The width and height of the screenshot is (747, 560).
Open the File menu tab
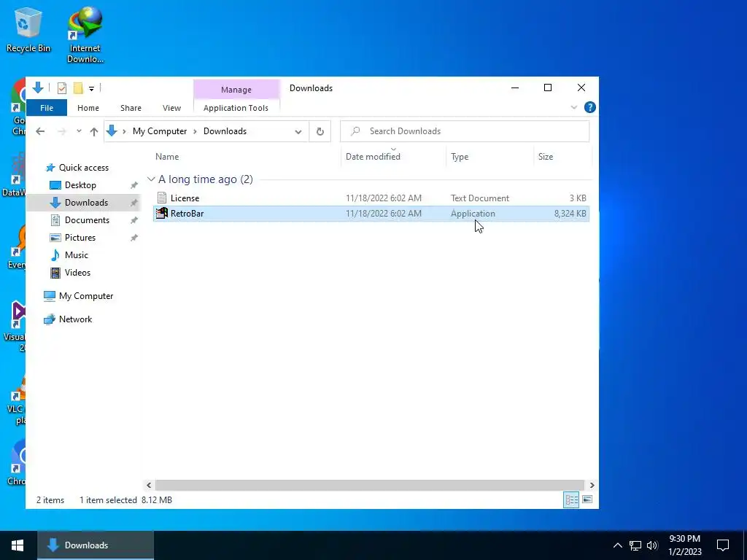(47, 108)
